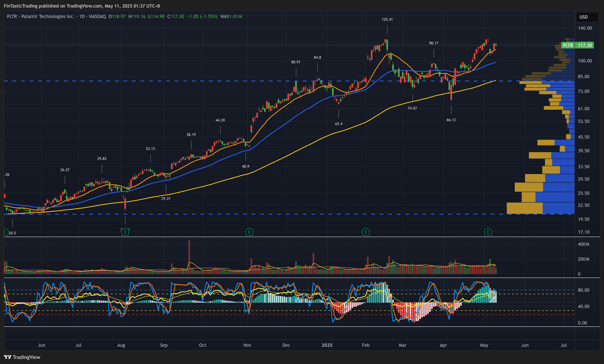Image resolution: width=604 pixels, height=364 pixels.
Task: Click the Sep label on time axis
Action: click(164, 345)
